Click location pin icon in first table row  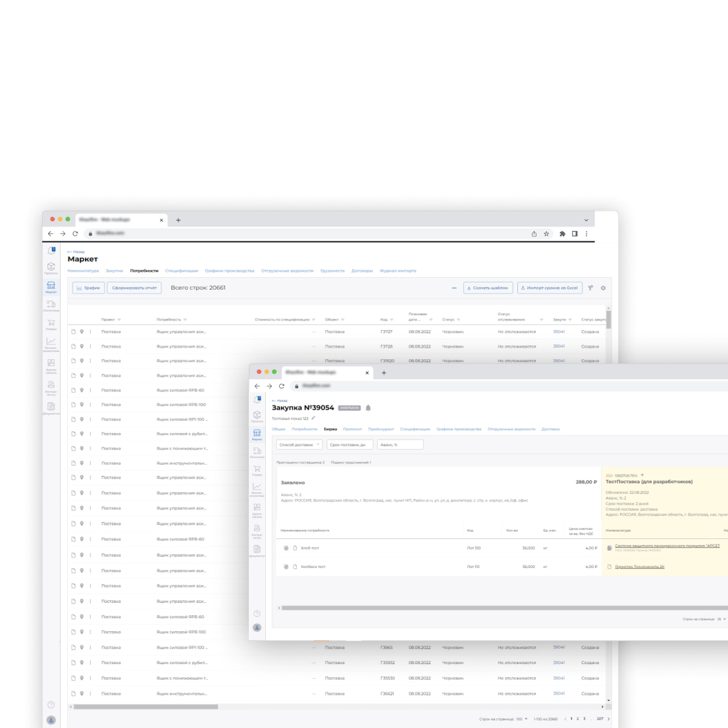point(82,332)
